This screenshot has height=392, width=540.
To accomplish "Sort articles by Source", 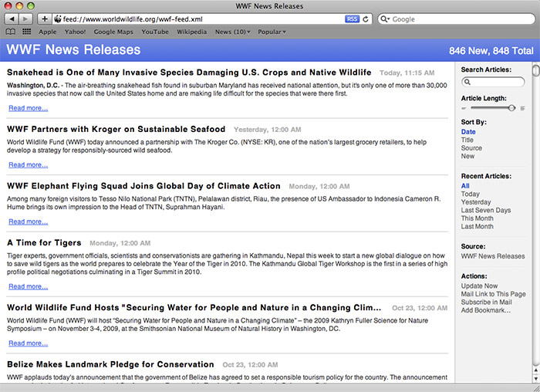I will (x=471, y=148).
